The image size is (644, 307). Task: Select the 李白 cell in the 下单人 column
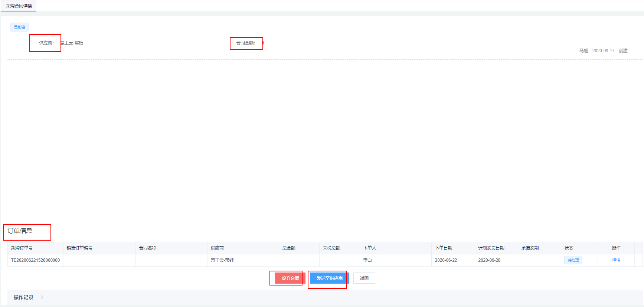tap(367, 260)
